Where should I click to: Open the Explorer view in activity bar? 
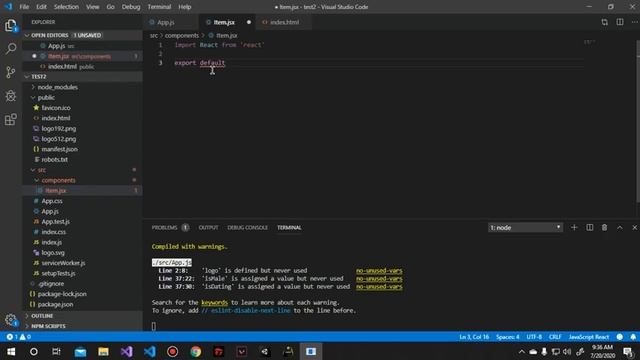(x=11, y=25)
